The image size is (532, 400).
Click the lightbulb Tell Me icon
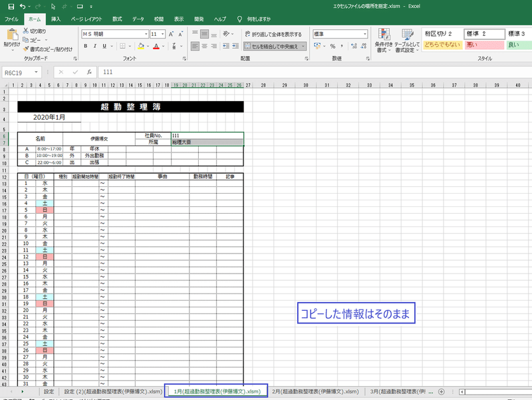pyautogui.click(x=239, y=19)
